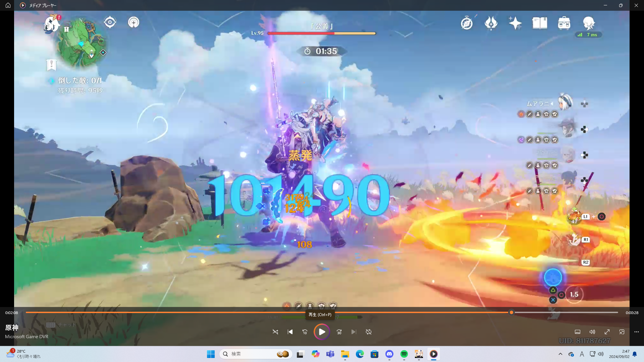This screenshot has height=362, width=644.
Task: Toggle shuffle mode
Action: (x=275, y=332)
